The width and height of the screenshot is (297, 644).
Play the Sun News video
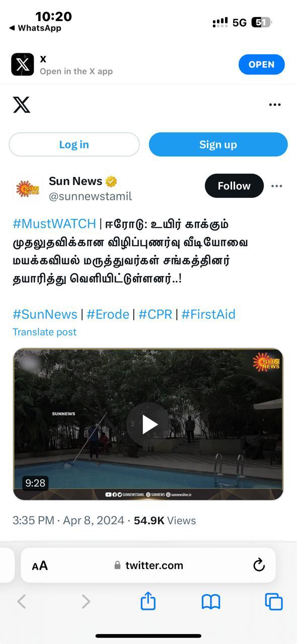tap(148, 425)
